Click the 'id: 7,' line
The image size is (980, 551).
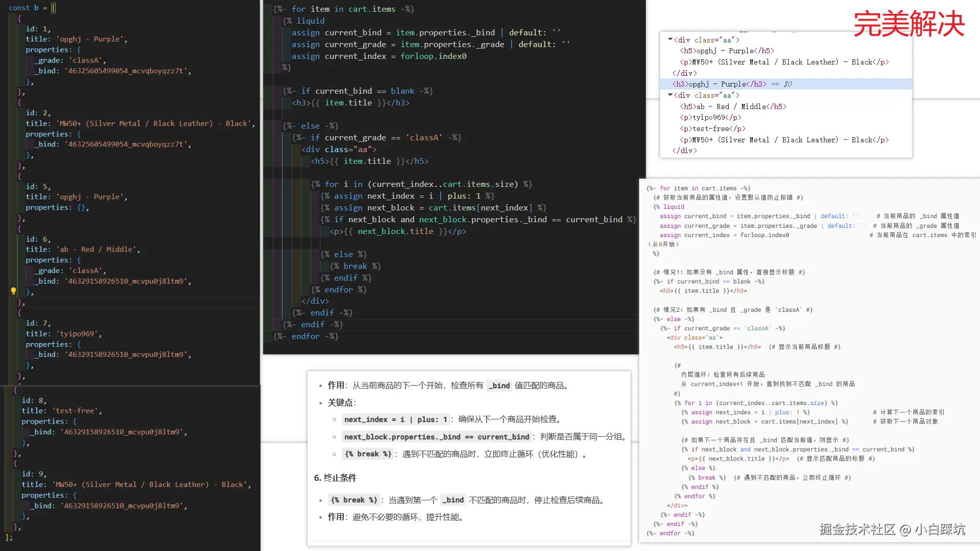click(x=38, y=323)
